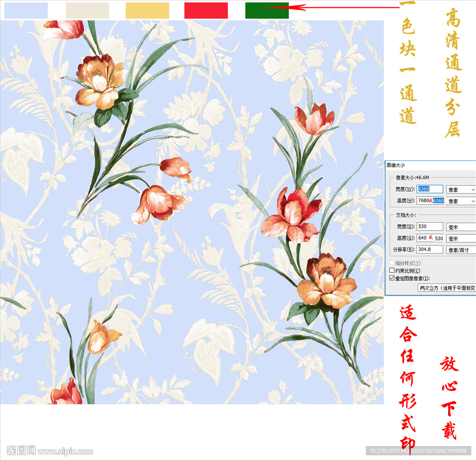The image size is (476, 460).
Task: Click the 分辨率(R) label
Action: (x=404, y=249)
